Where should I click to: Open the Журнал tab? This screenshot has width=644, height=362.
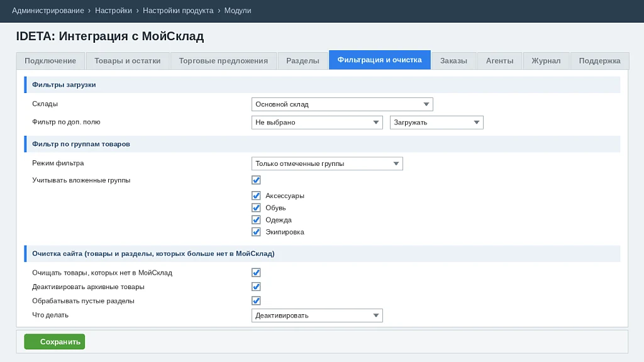pyautogui.click(x=547, y=61)
